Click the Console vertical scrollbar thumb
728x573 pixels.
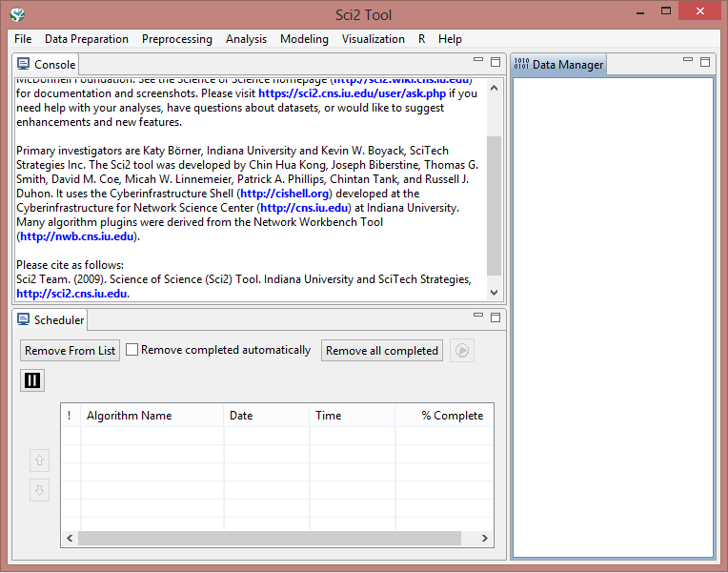494,205
